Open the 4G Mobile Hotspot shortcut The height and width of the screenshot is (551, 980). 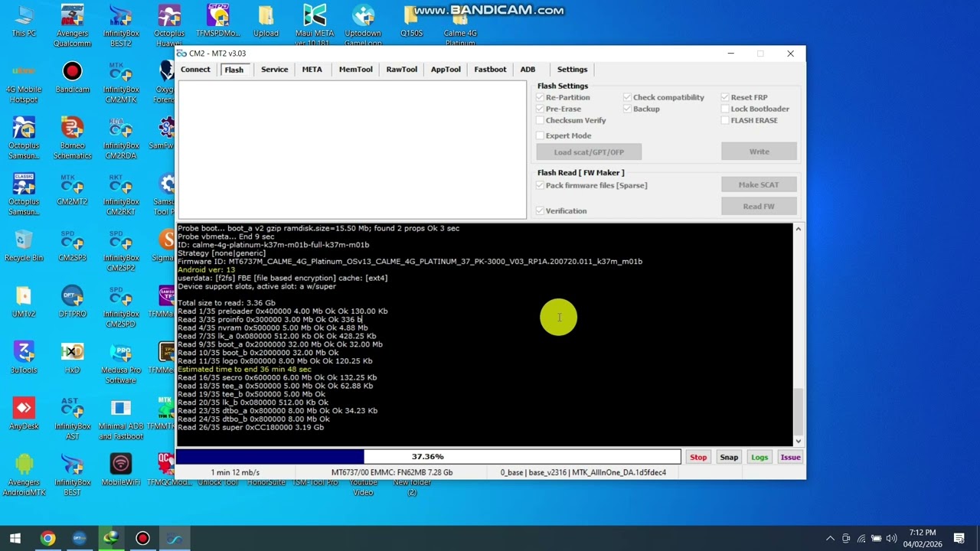(24, 83)
